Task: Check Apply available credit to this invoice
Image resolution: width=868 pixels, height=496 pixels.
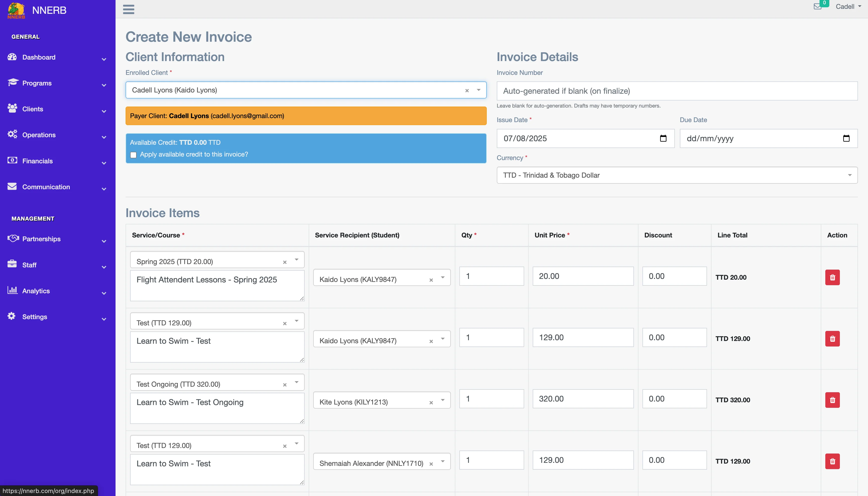Action: click(133, 155)
